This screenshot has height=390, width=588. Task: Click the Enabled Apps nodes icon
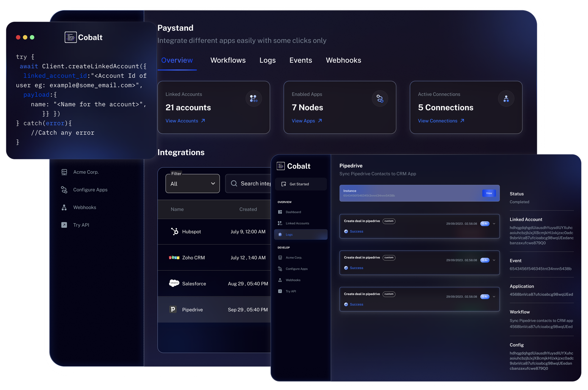[380, 99]
